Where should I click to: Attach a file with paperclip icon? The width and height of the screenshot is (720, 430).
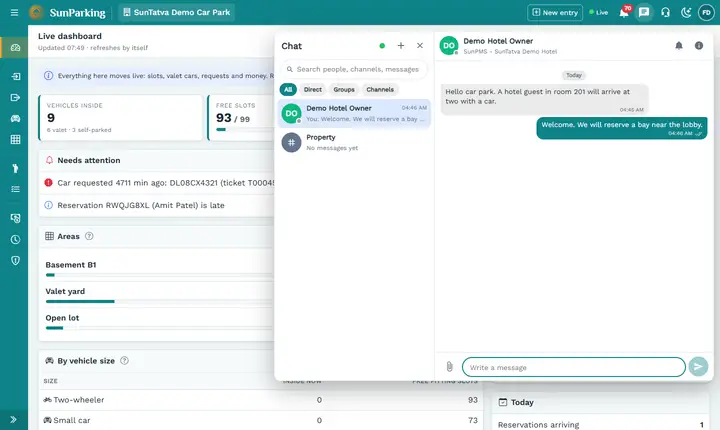coord(450,367)
